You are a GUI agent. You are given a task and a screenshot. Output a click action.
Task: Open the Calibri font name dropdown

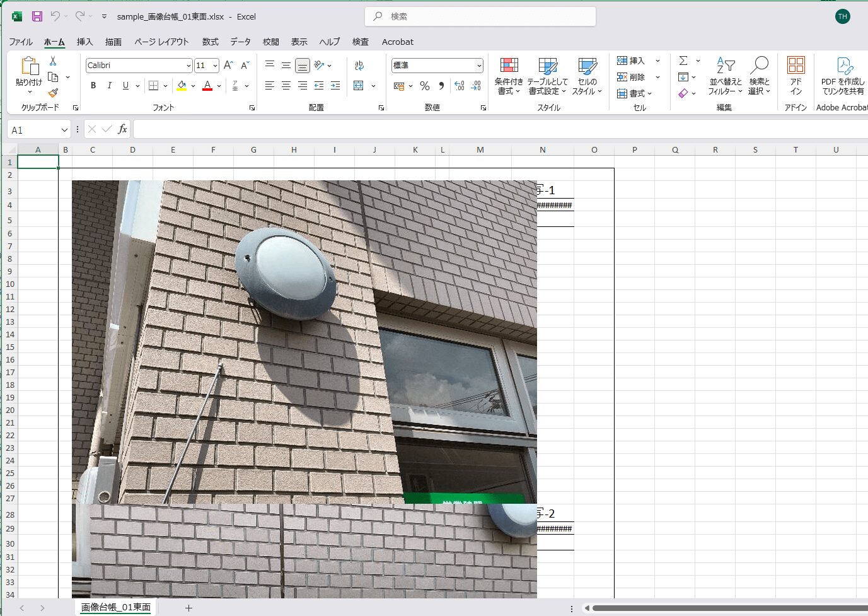(188, 66)
